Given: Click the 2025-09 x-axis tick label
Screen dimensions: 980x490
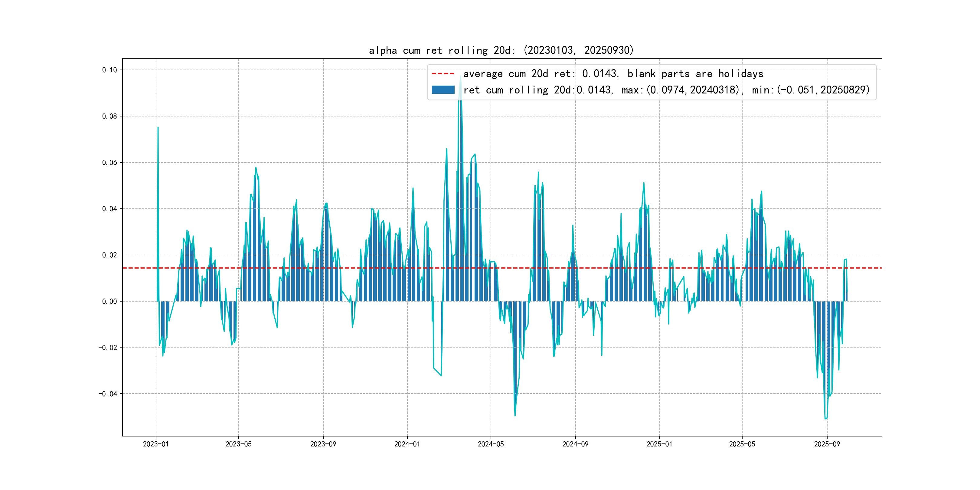Looking at the screenshot, I should 827,444.
